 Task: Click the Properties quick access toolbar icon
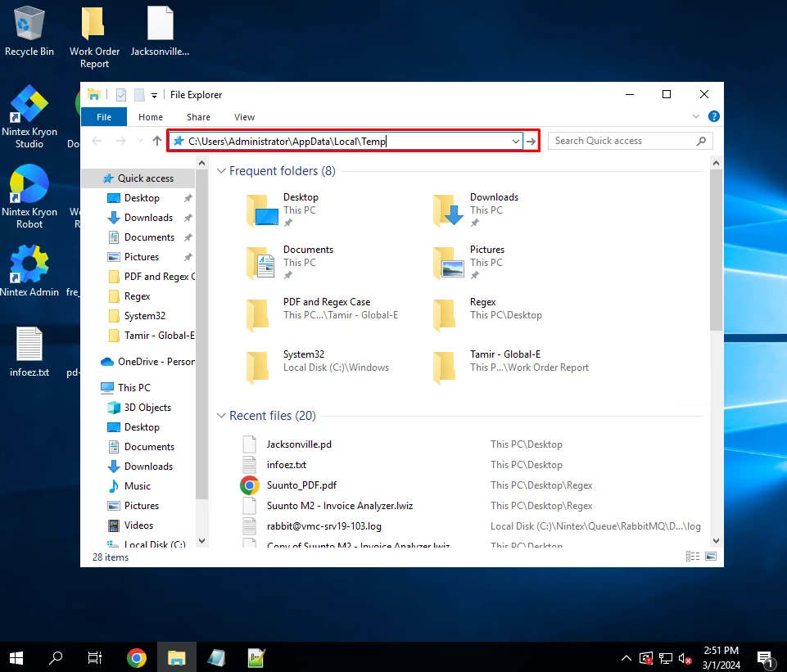[x=121, y=95]
